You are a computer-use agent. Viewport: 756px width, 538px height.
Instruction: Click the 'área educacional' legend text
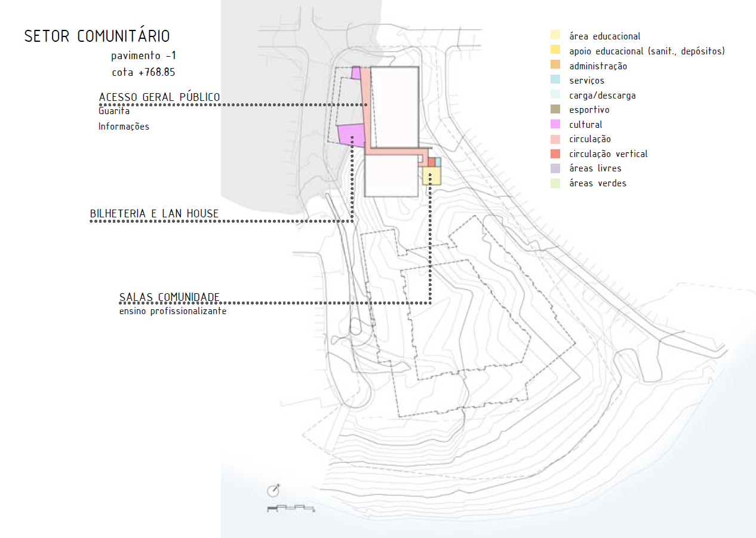click(605, 36)
